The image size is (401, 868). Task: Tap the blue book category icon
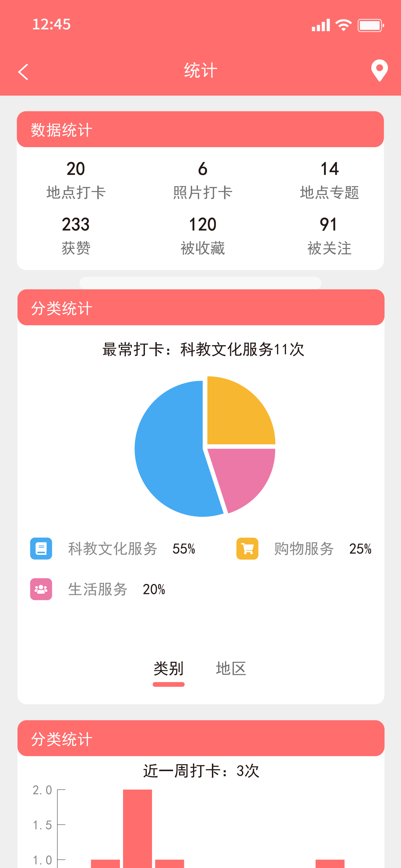pyautogui.click(x=41, y=549)
